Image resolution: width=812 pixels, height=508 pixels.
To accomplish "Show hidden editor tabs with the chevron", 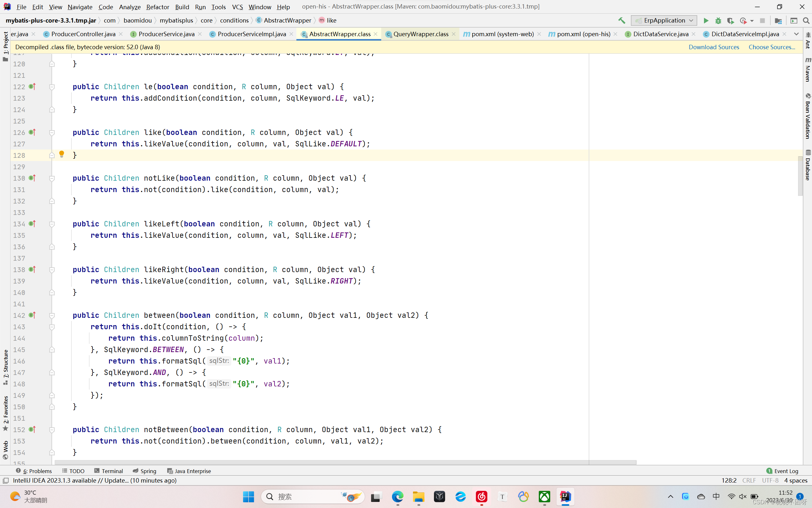I will coord(796,34).
